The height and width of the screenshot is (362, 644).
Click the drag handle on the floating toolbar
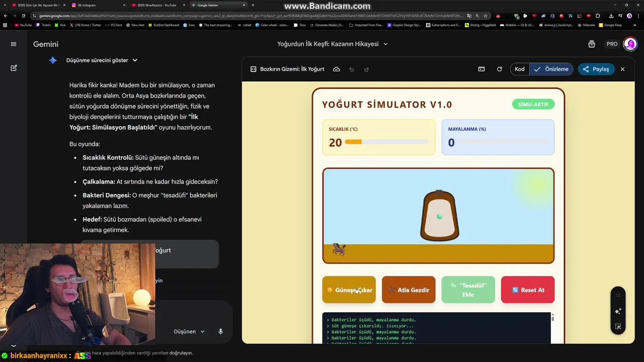[x=618, y=296]
